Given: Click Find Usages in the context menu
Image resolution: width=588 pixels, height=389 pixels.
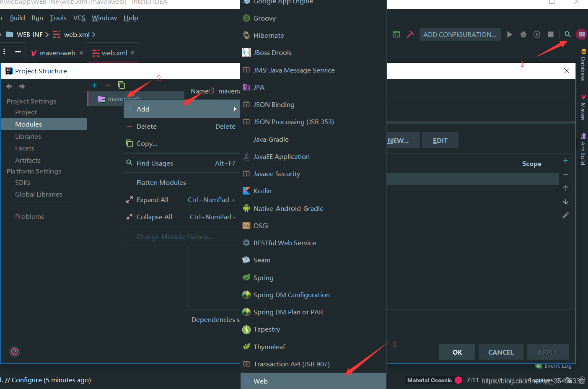Looking at the screenshot, I should coord(181,163).
